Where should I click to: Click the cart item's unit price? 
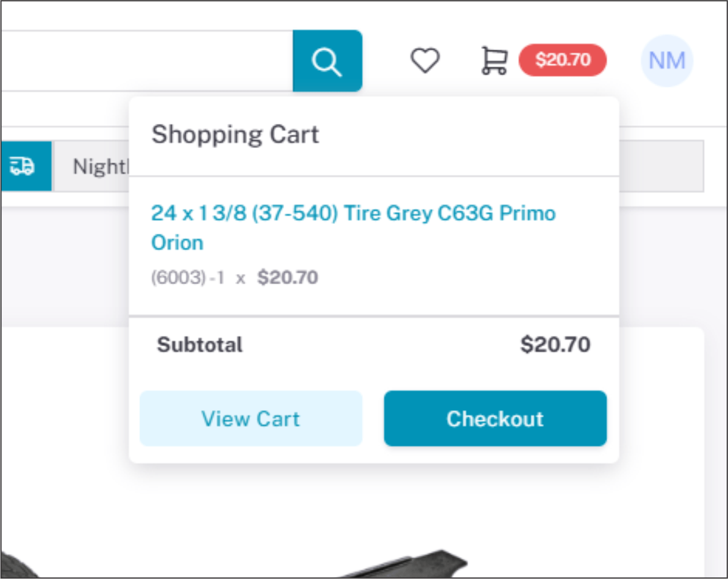[288, 277]
